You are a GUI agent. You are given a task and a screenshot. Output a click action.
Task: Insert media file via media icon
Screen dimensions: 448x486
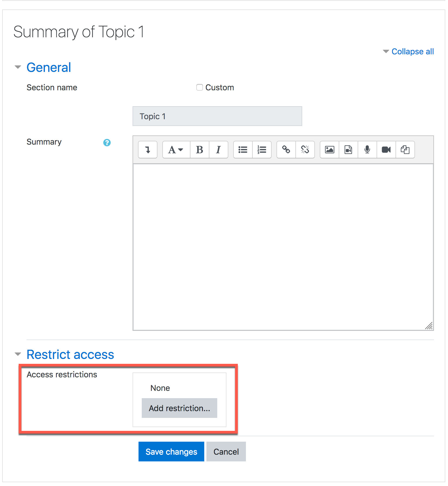pyautogui.click(x=348, y=149)
